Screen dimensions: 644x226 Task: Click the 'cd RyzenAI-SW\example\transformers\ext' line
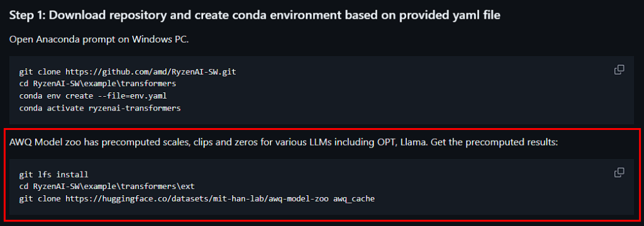coord(107,186)
